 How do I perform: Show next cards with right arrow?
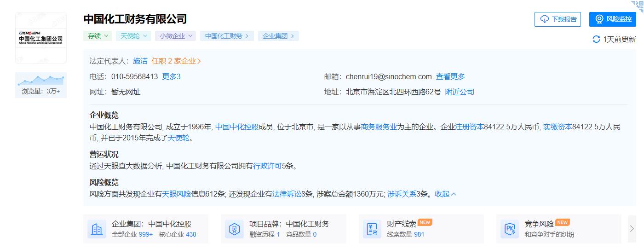tap(632, 229)
